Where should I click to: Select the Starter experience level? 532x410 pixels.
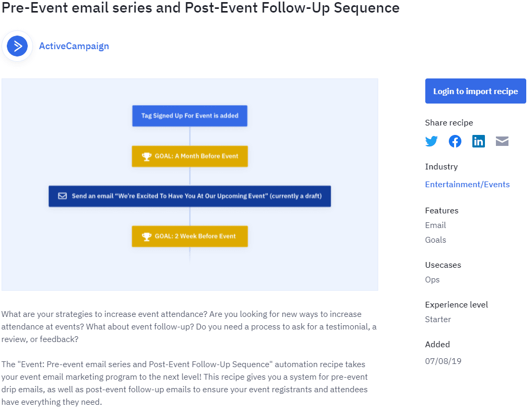point(438,320)
